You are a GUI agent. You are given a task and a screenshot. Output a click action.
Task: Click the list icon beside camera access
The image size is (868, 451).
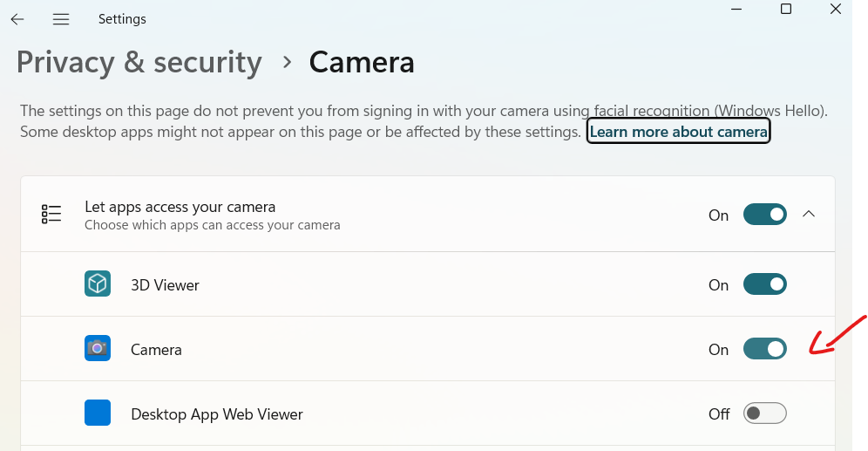(x=51, y=214)
